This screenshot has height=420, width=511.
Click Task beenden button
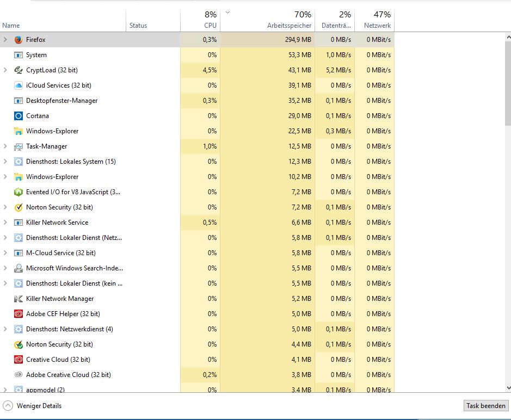tap(485, 406)
